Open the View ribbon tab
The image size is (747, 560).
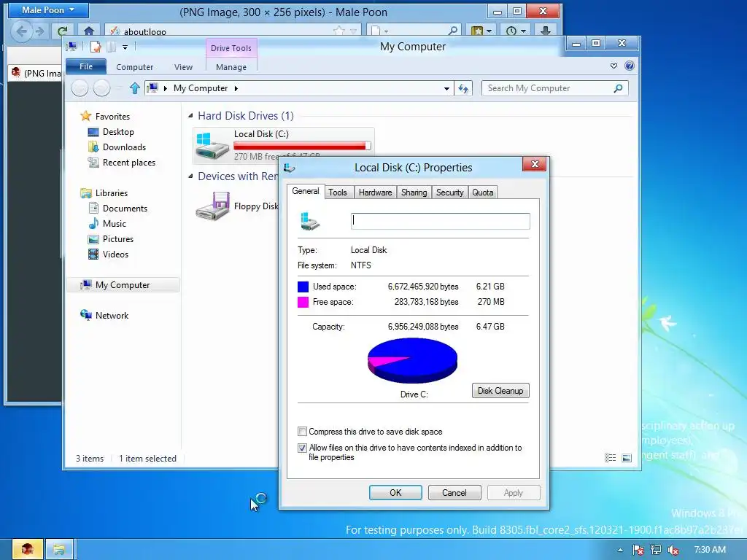pos(183,67)
